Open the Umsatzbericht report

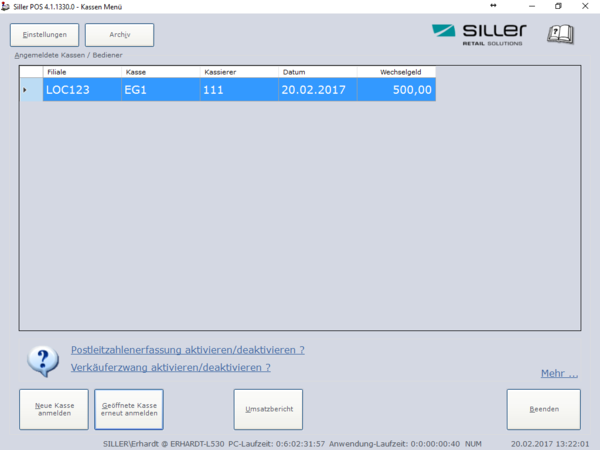tap(268, 409)
